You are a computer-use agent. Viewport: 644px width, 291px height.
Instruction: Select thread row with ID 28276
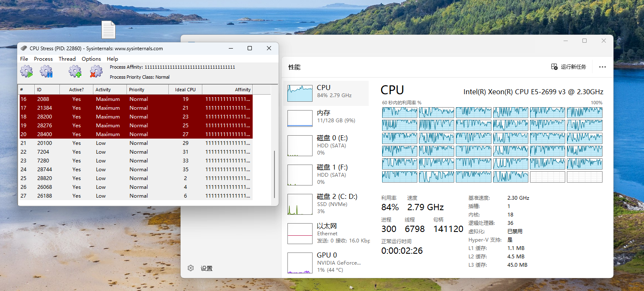pos(135,126)
